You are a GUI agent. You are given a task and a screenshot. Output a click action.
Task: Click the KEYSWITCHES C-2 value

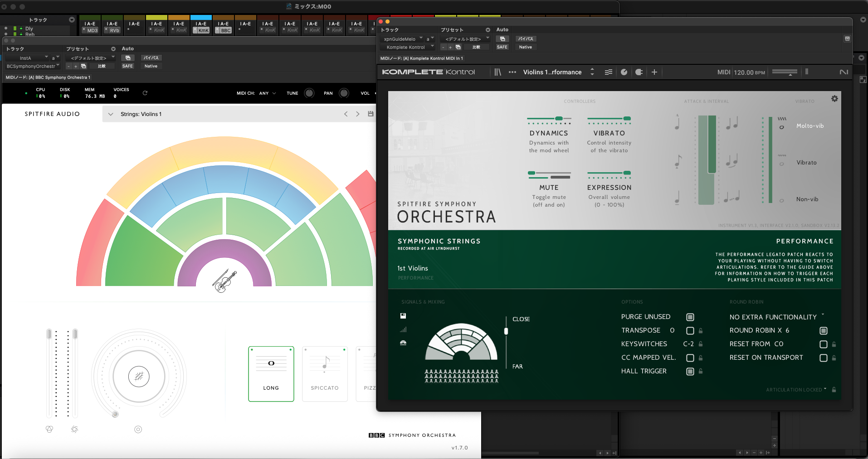coord(688,344)
